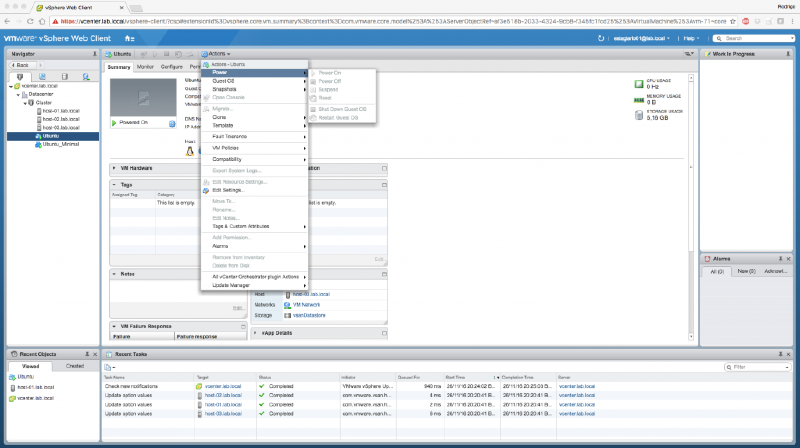The height and width of the screenshot is (448, 800).
Task: Click the Linux penguin guest OS icon
Action: click(x=190, y=151)
